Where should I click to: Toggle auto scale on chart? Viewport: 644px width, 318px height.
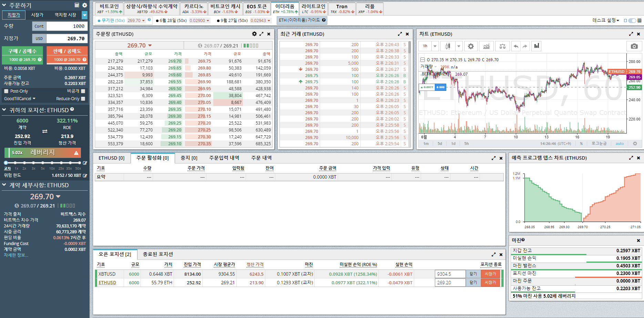(x=620, y=144)
